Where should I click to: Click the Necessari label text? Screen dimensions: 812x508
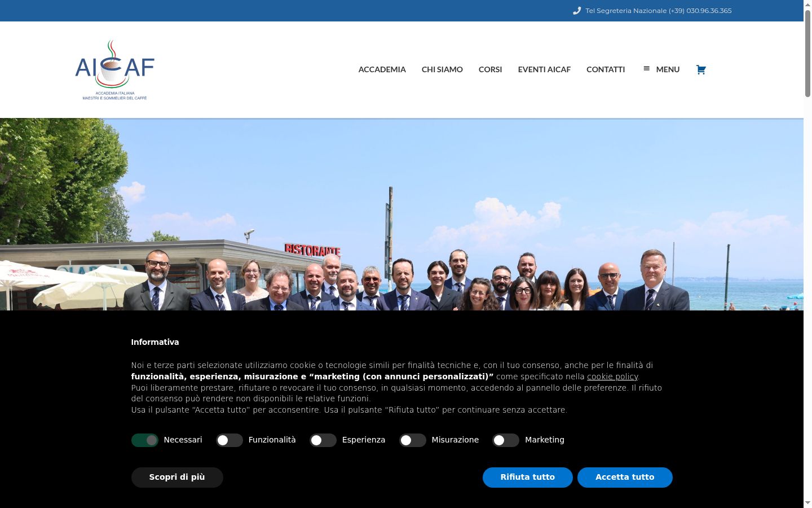pyautogui.click(x=183, y=440)
